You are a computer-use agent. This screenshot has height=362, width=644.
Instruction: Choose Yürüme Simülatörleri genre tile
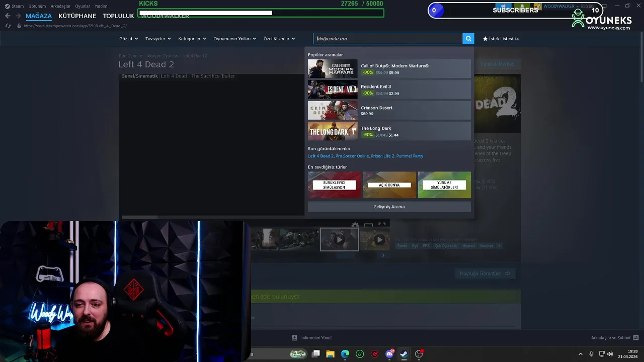444,185
